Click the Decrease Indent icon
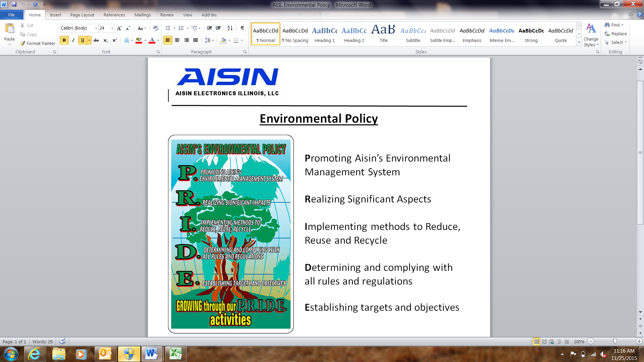Screen dimensions: 644x362 209,28
